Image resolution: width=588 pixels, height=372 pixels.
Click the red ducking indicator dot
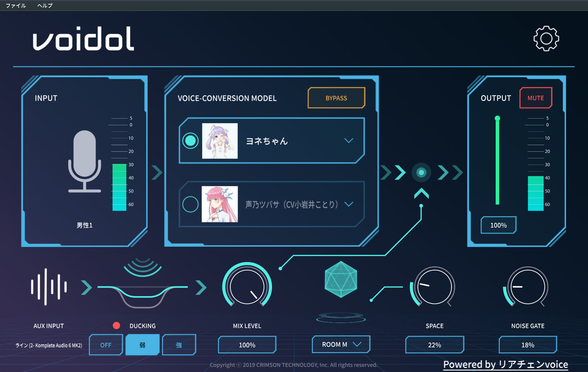point(116,325)
